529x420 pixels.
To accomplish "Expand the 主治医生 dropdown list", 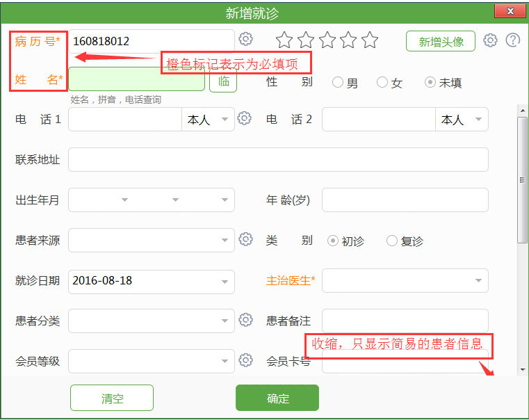I will tap(478, 281).
